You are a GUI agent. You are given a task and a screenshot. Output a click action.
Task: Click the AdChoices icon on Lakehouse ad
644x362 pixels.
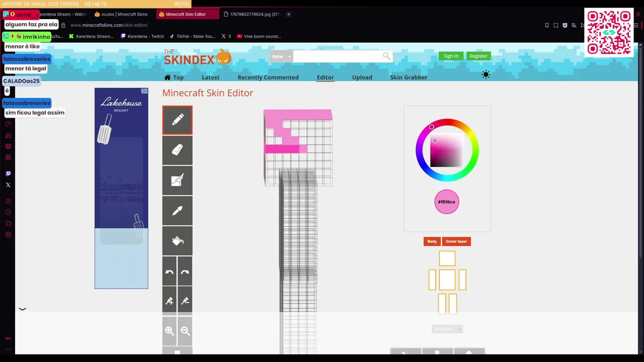pyautogui.click(x=144, y=91)
